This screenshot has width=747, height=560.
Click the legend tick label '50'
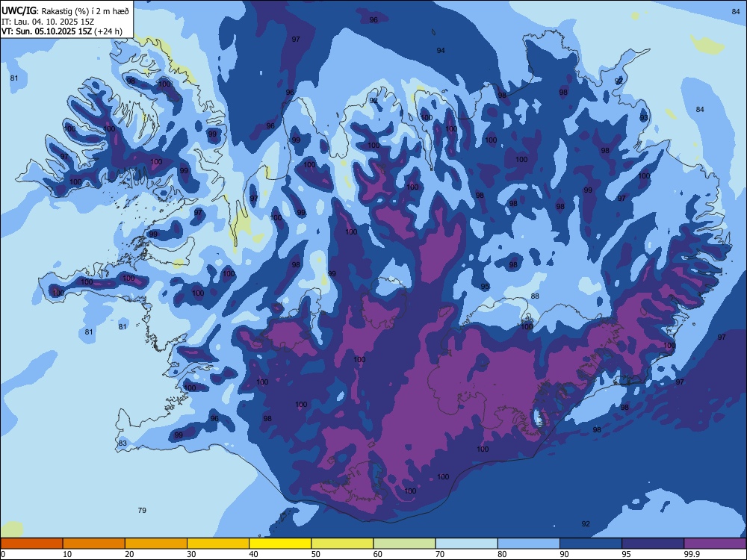[x=316, y=554]
